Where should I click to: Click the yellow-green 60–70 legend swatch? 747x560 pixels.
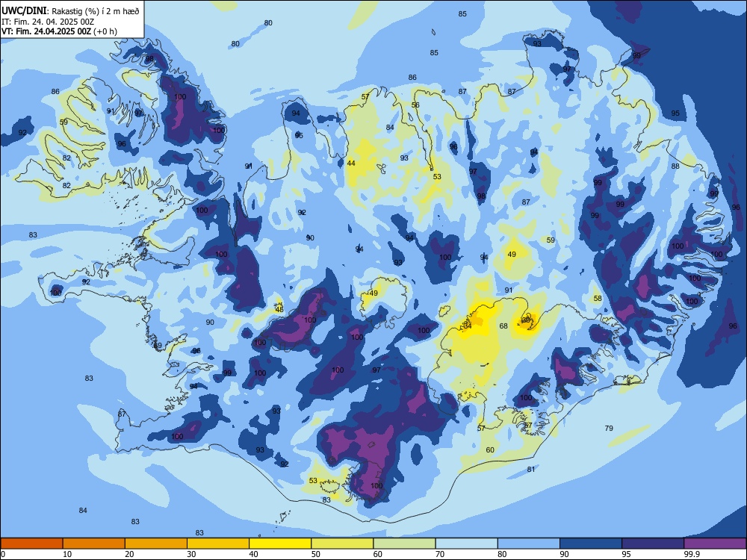[x=404, y=544]
